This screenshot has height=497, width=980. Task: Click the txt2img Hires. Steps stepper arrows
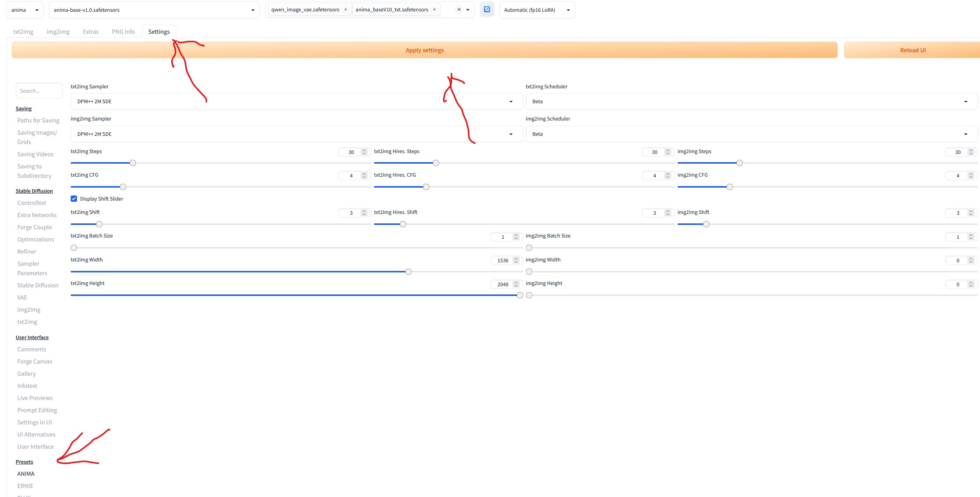tap(668, 152)
